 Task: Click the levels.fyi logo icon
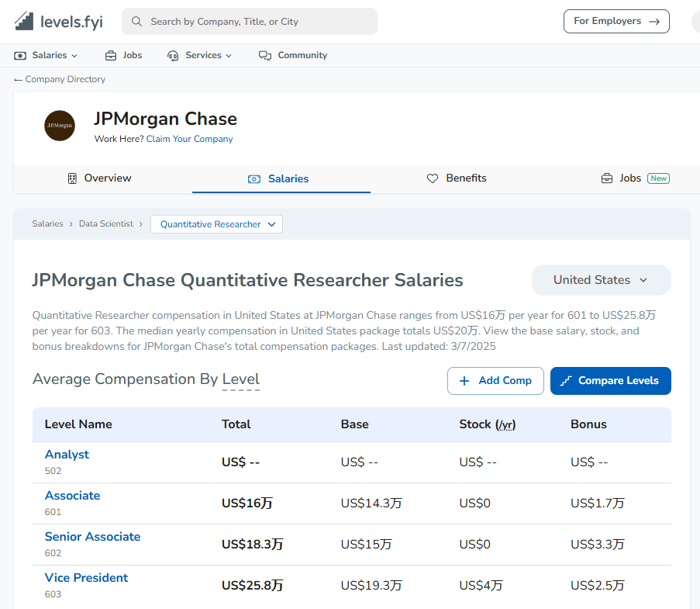(x=24, y=21)
